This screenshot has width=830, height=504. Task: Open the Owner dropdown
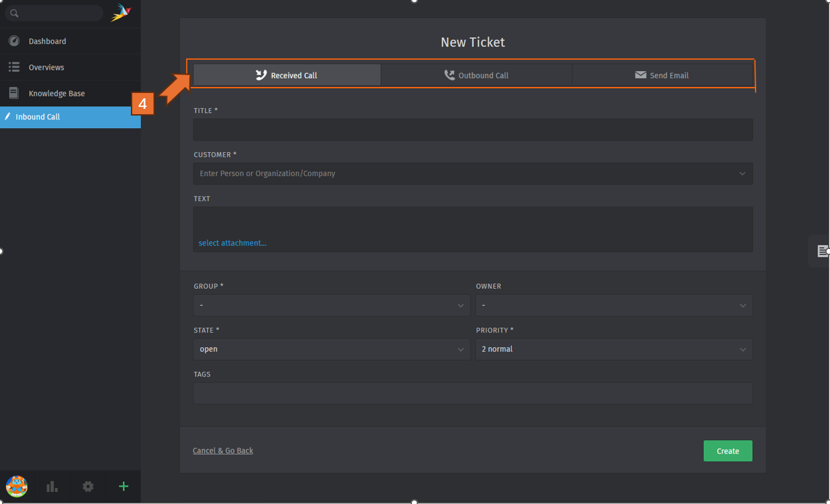coord(613,305)
